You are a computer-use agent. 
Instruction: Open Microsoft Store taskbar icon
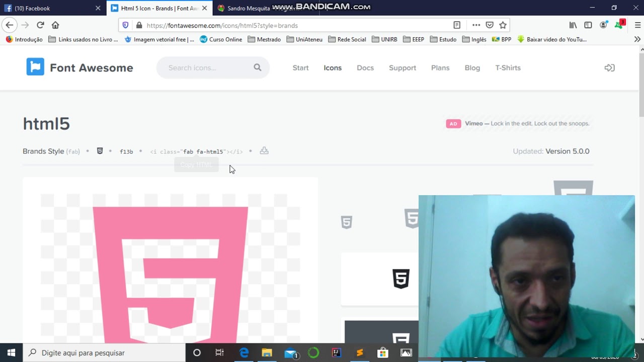click(x=382, y=353)
